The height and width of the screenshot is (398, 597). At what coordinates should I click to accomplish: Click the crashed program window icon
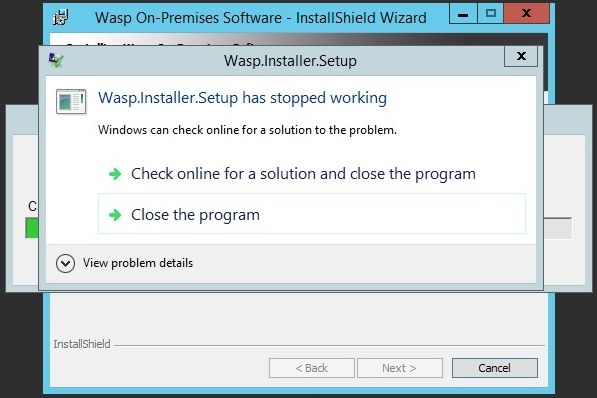click(71, 101)
